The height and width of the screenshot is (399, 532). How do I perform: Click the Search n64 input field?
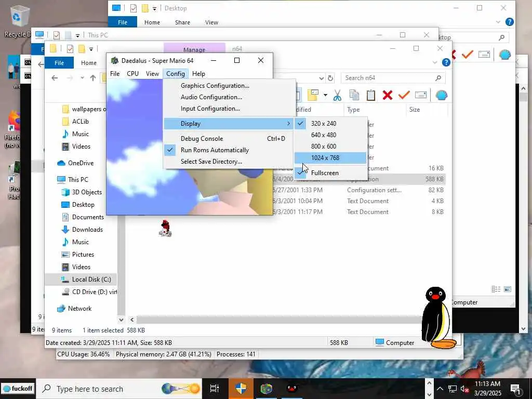[393, 78]
